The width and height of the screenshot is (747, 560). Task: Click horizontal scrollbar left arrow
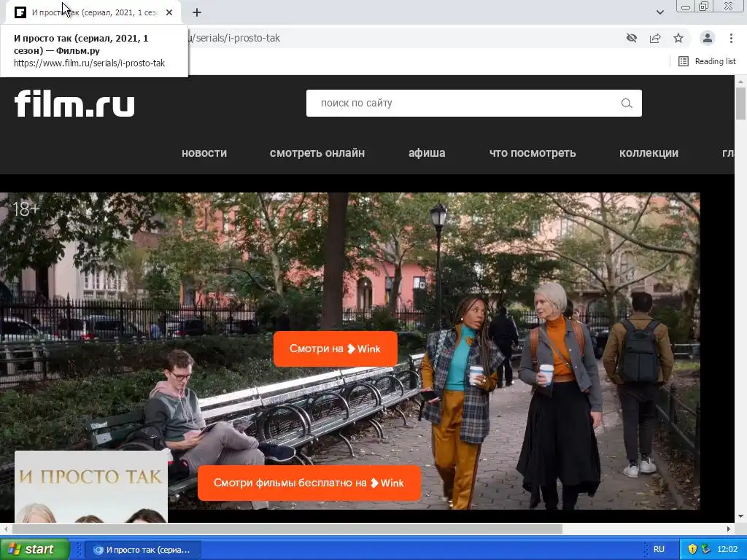[x=5, y=529]
